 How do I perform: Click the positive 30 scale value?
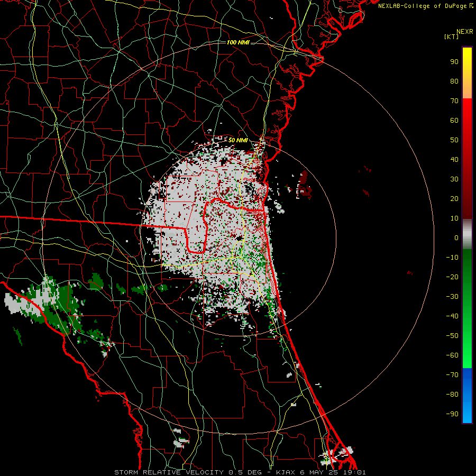click(454, 179)
